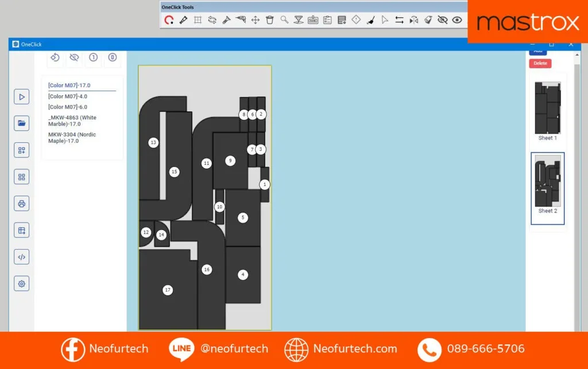The image size is (588, 369).
Task: Click the red Delete button
Action: [x=540, y=63]
